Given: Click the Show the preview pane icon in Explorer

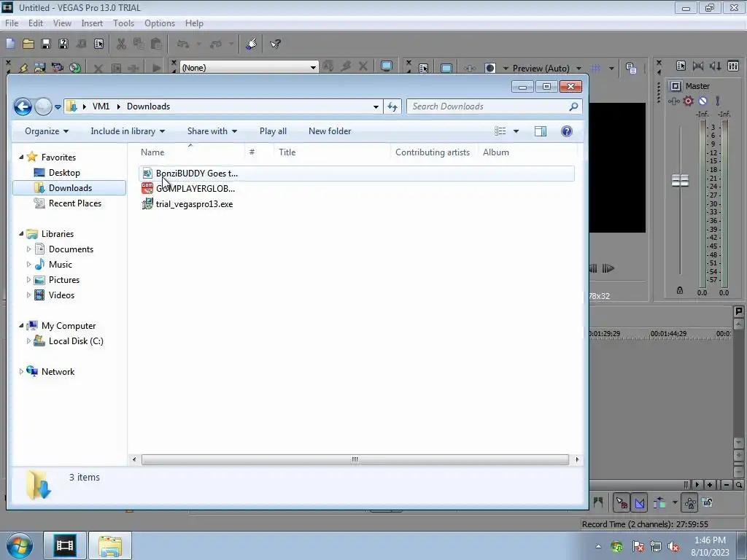Looking at the screenshot, I should (541, 131).
